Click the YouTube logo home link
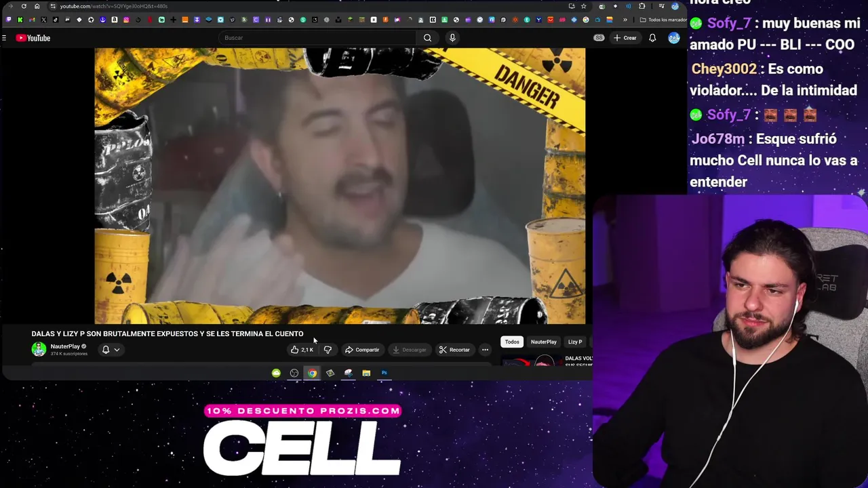The height and width of the screenshot is (488, 868). point(33,38)
